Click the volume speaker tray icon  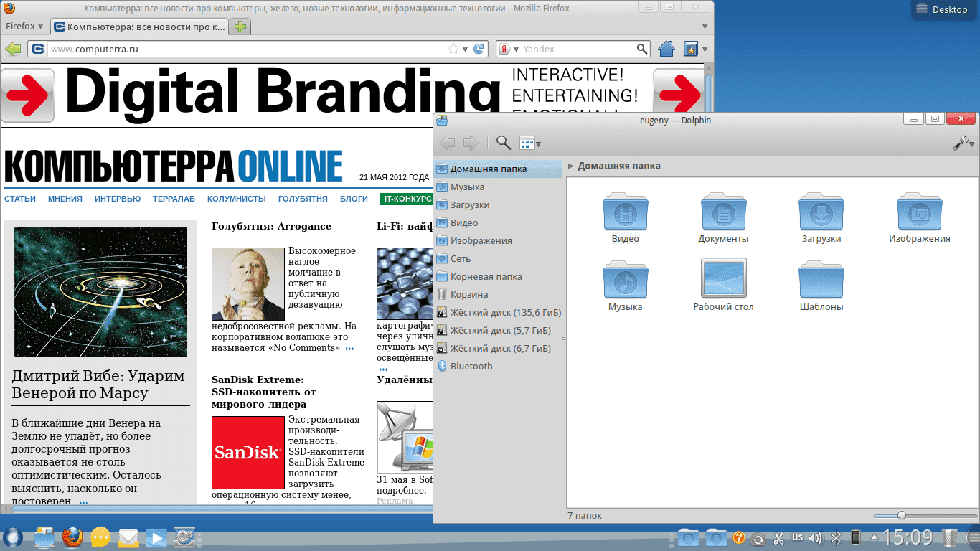816,537
